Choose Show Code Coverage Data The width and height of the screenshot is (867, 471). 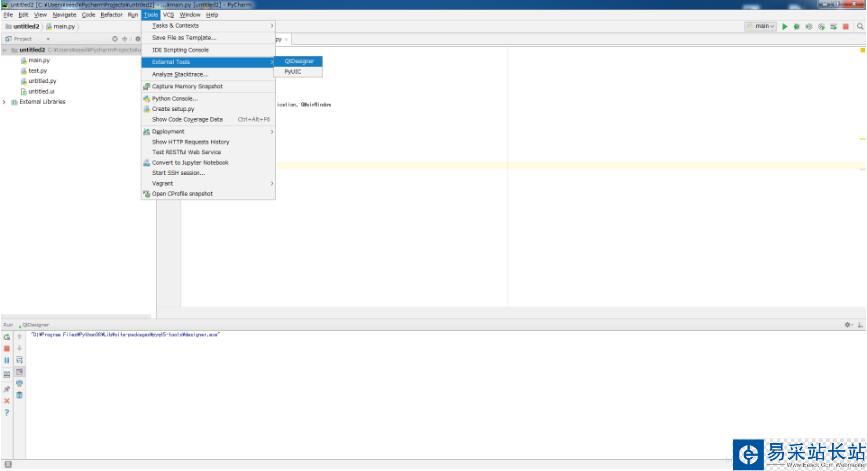208,119
